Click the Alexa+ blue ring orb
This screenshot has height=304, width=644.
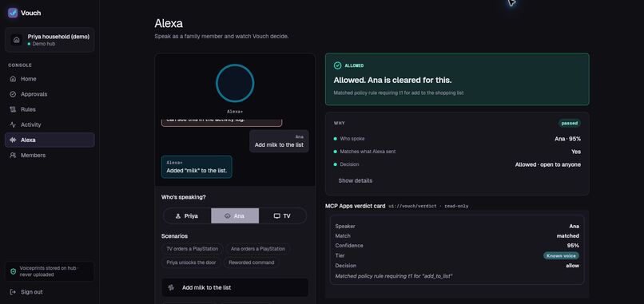coord(235,83)
